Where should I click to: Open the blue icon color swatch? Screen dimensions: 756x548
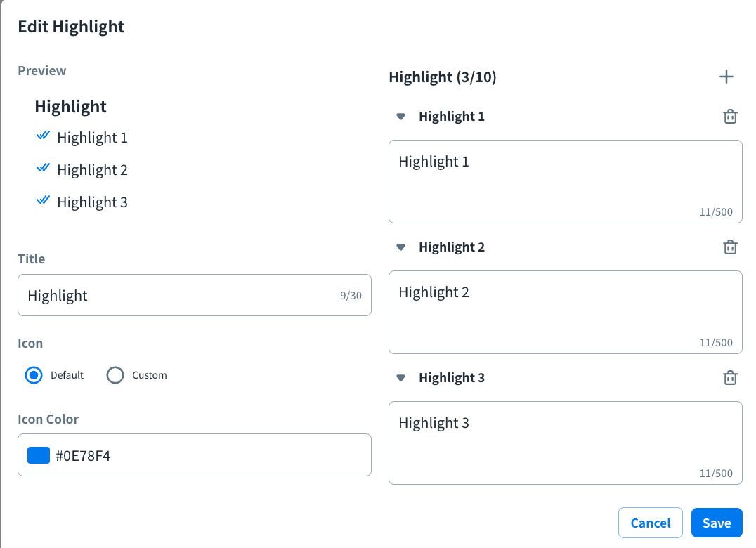[39, 455]
